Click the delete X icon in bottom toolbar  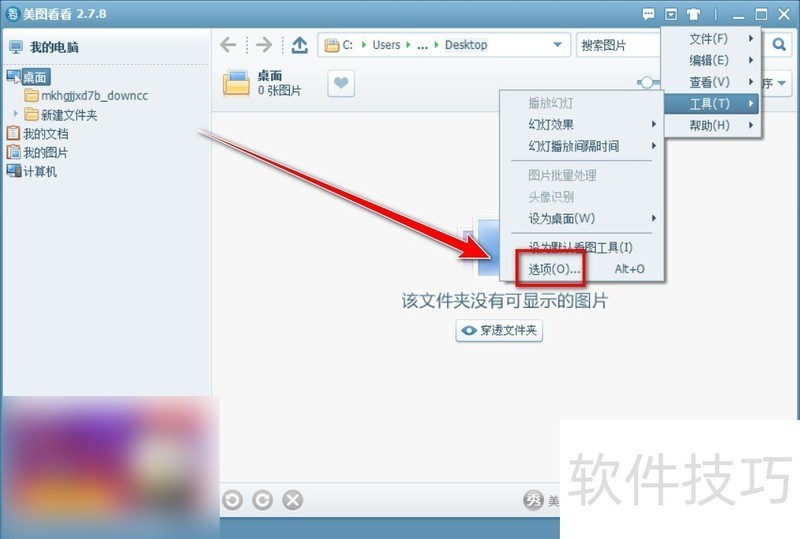click(x=293, y=500)
